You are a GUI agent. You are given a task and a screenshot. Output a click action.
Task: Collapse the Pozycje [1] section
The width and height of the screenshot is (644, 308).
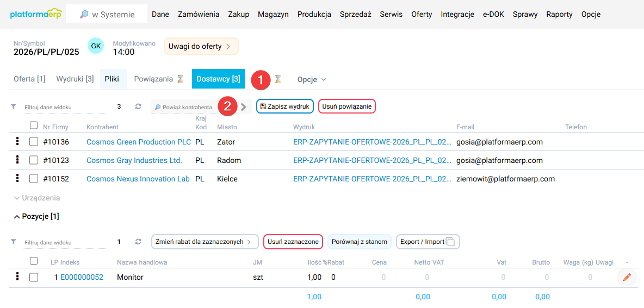(36, 217)
